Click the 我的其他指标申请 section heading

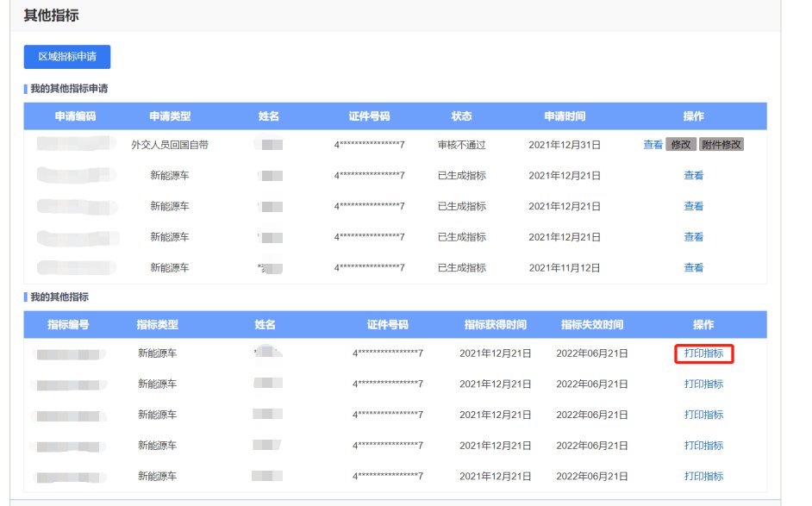pos(69,89)
